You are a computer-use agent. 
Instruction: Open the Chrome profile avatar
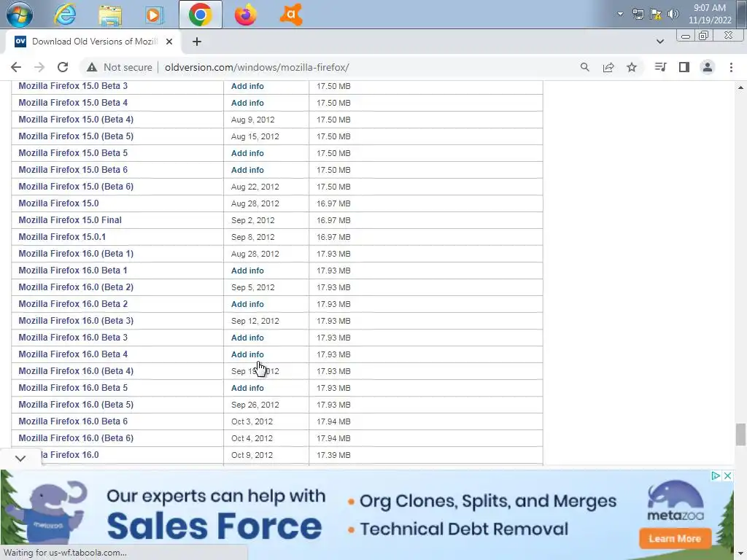point(708,67)
